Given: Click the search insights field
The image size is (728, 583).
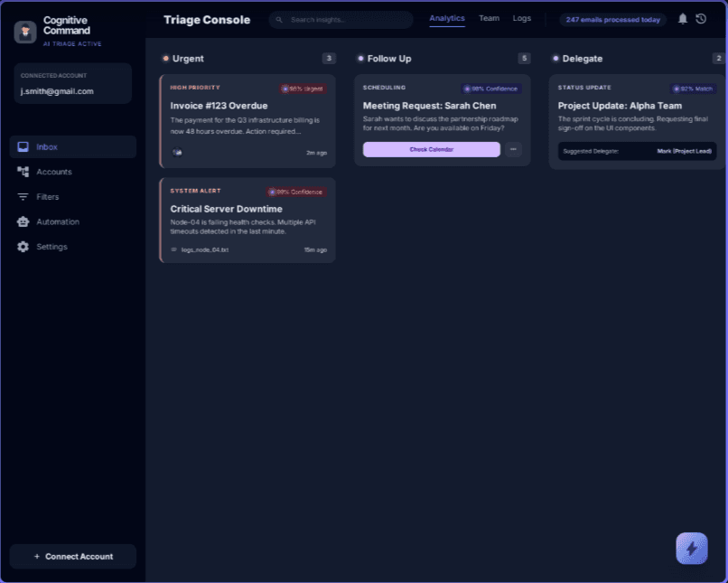Looking at the screenshot, I should (341, 18).
